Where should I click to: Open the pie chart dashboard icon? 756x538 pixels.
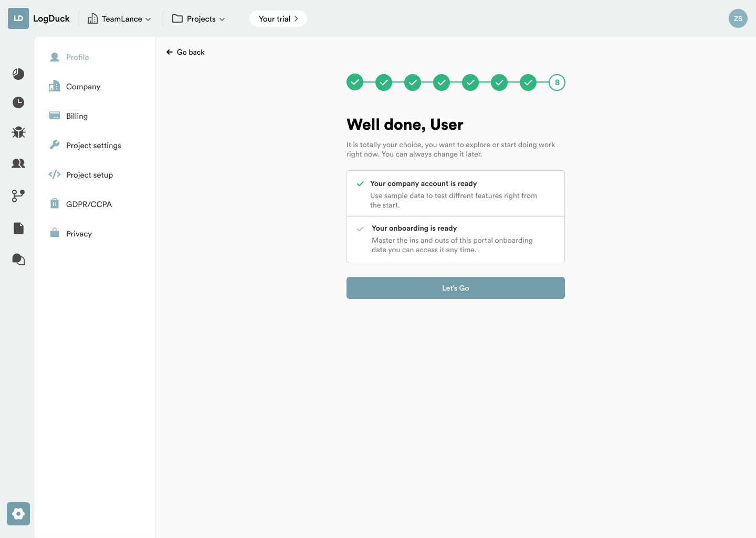pos(18,74)
